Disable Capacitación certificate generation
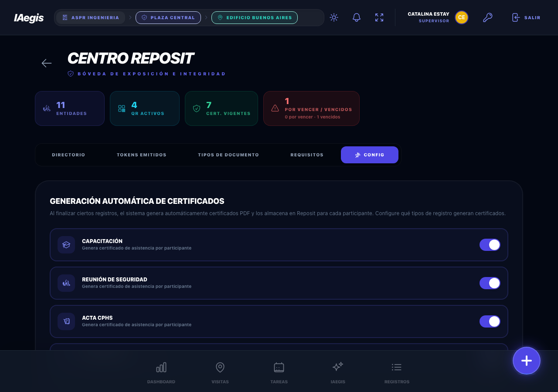This screenshot has height=392, width=558. coord(490,245)
